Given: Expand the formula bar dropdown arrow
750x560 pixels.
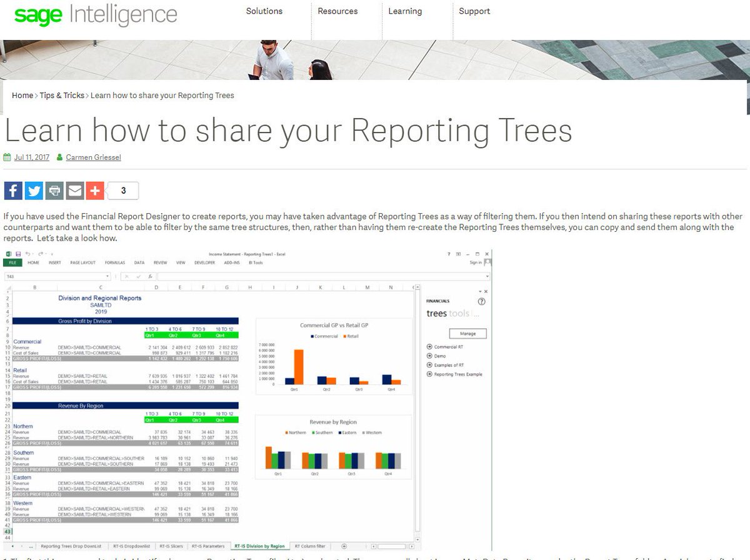Looking at the screenshot, I should pyautogui.click(x=487, y=276).
